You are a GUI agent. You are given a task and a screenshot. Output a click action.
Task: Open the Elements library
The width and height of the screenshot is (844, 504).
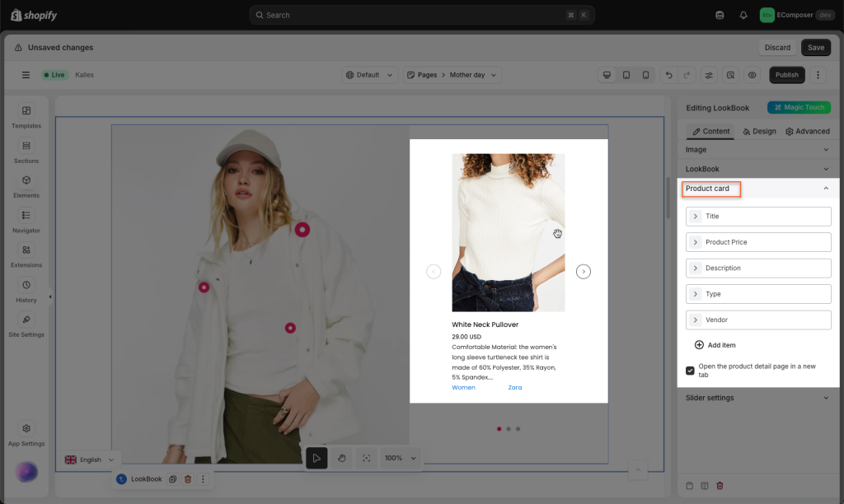[x=26, y=185]
